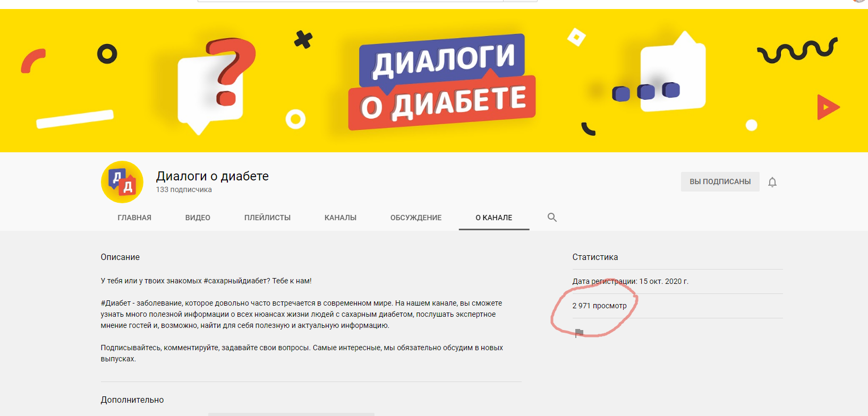The image size is (868, 416).
Task: Click the channel banner image
Action: coord(434,81)
